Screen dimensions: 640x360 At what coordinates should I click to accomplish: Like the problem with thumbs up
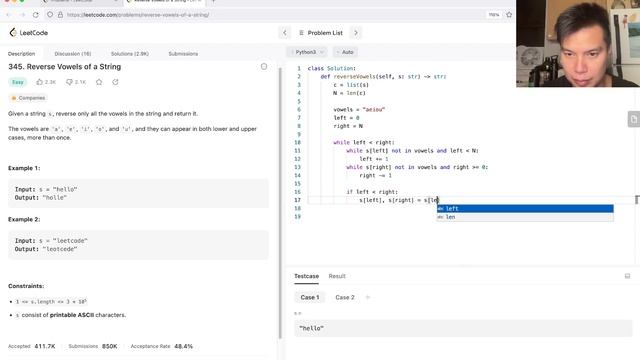(46, 82)
